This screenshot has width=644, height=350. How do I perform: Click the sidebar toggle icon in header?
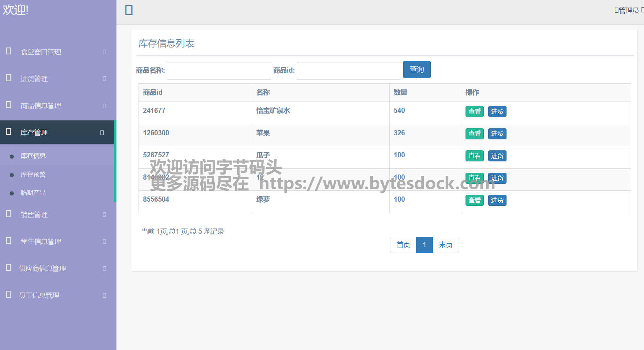click(129, 10)
